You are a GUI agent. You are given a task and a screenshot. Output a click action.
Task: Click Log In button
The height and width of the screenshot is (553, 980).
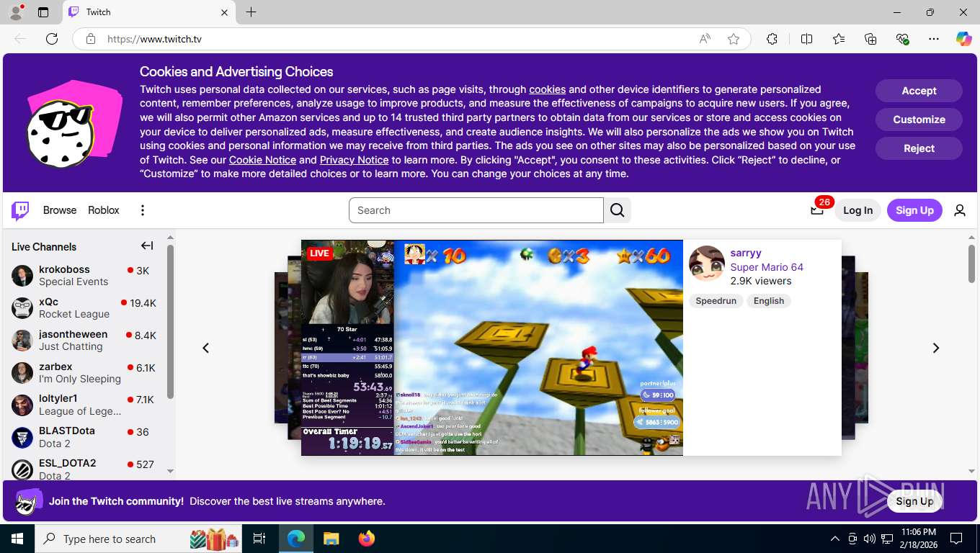[857, 210]
